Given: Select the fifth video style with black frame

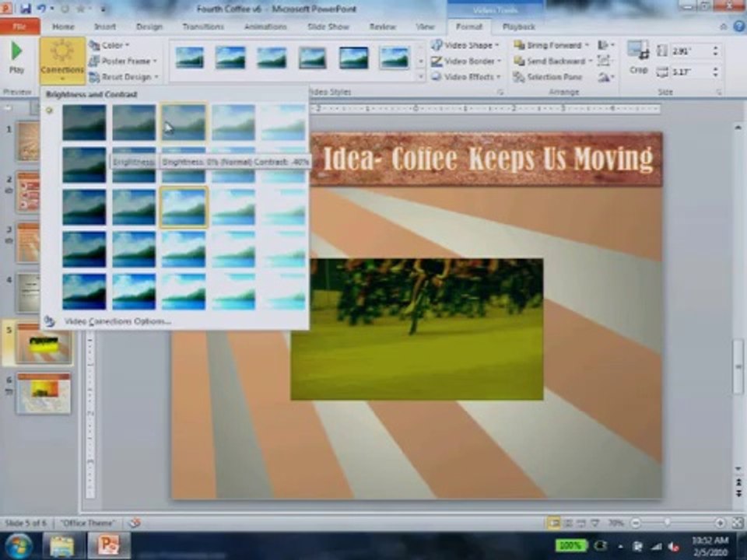Looking at the screenshot, I should pos(353,58).
